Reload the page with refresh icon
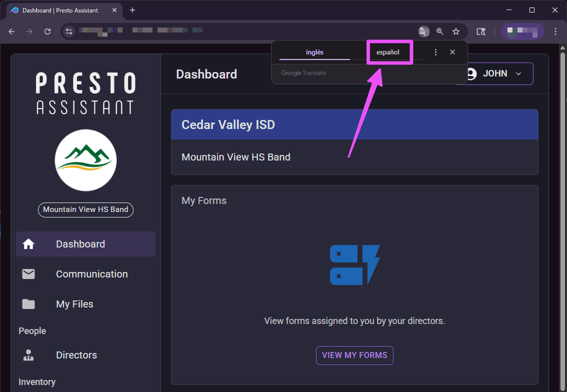Viewport: 567px width, 392px height. coord(47,31)
